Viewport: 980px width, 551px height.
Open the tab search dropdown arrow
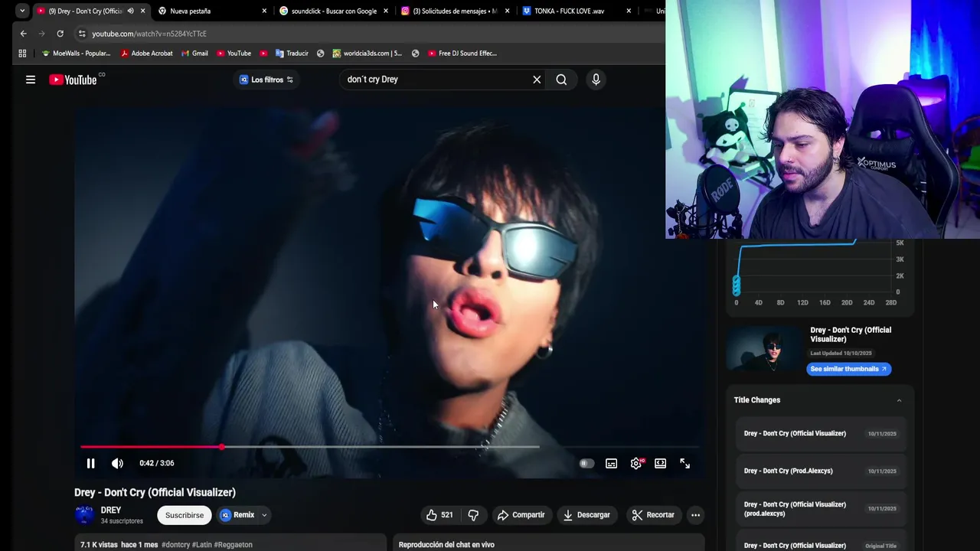click(x=22, y=11)
